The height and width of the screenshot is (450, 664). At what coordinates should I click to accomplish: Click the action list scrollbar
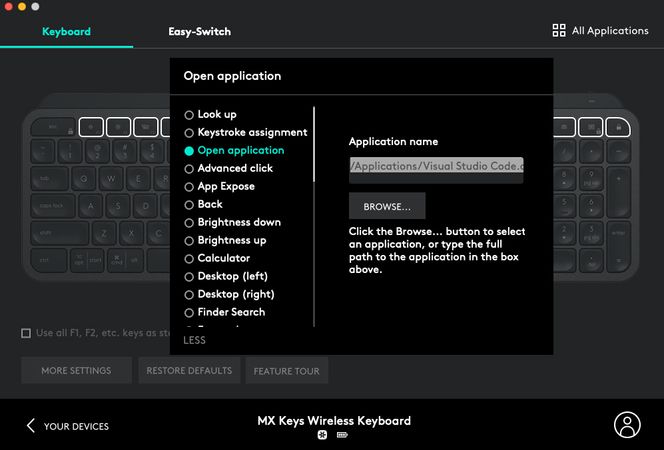(x=314, y=144)
